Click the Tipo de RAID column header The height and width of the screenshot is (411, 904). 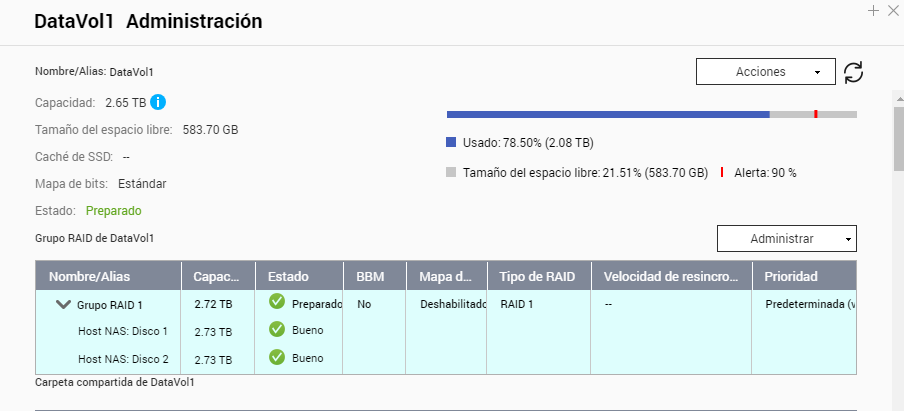pos(539,276)
